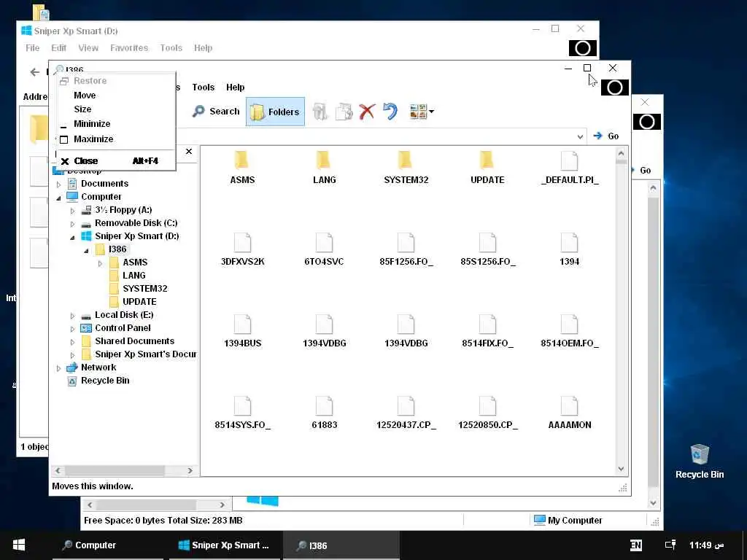The image size is (747, 560).
Task: Expand the 3½ Floppy (A:) node
Action: coord(72,211)
